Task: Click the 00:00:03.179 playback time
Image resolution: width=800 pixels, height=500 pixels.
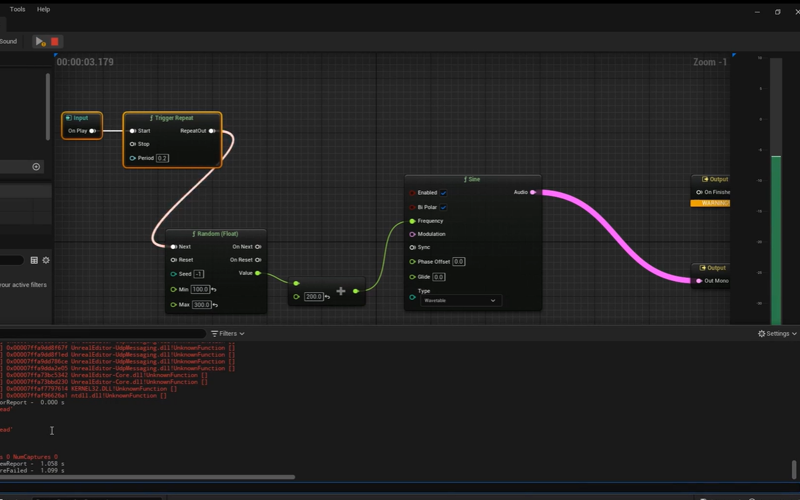Action: [x=85, y=62]
